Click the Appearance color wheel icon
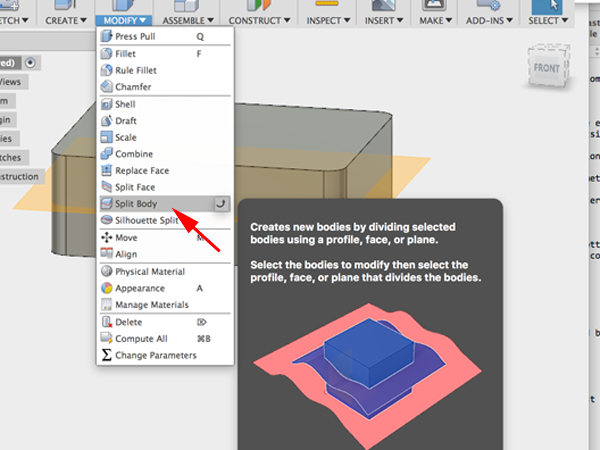 106,288
